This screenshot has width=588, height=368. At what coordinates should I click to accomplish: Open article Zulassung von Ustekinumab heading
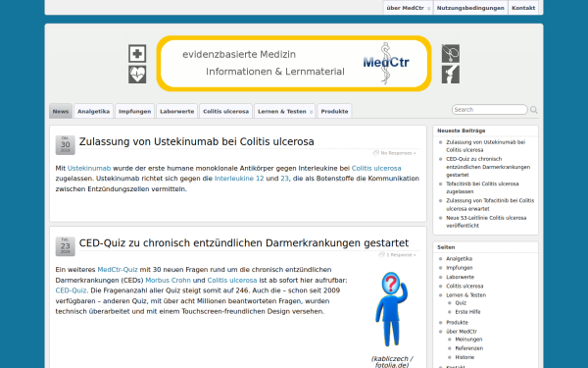(197, 141)
